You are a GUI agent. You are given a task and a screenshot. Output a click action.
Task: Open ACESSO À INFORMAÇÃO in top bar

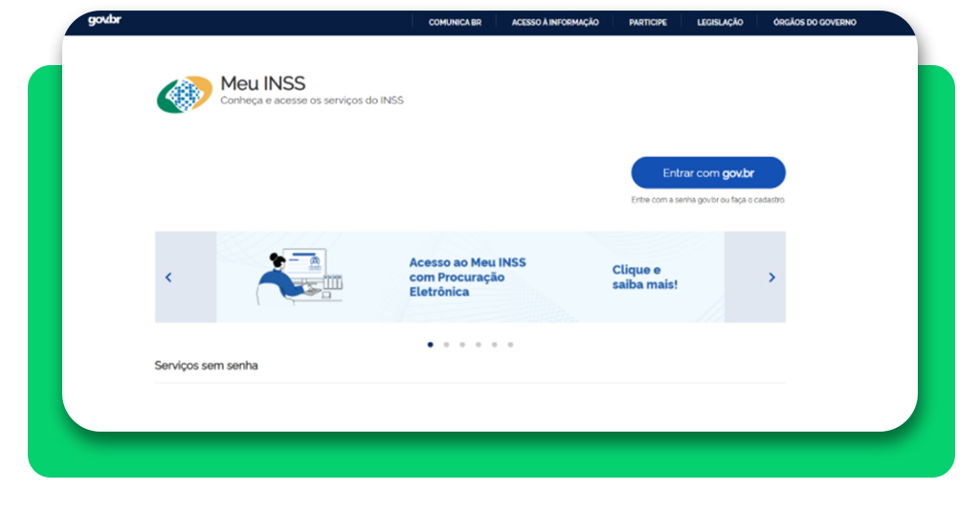tap(555, 23)
